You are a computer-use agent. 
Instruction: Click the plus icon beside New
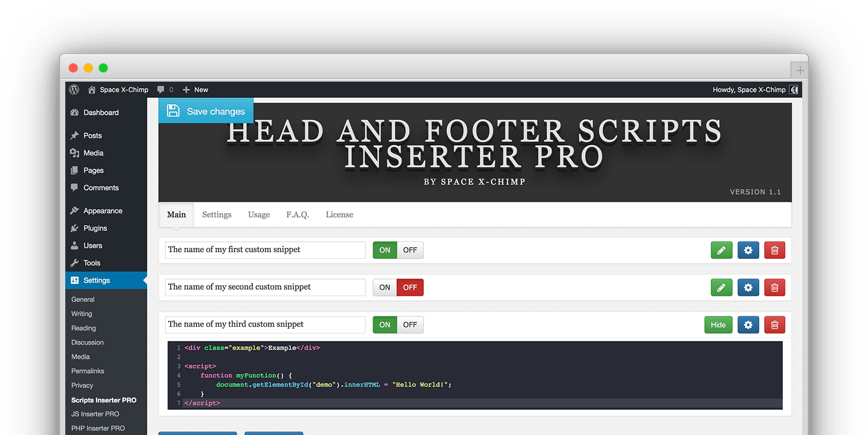click(x=186, y=90)
